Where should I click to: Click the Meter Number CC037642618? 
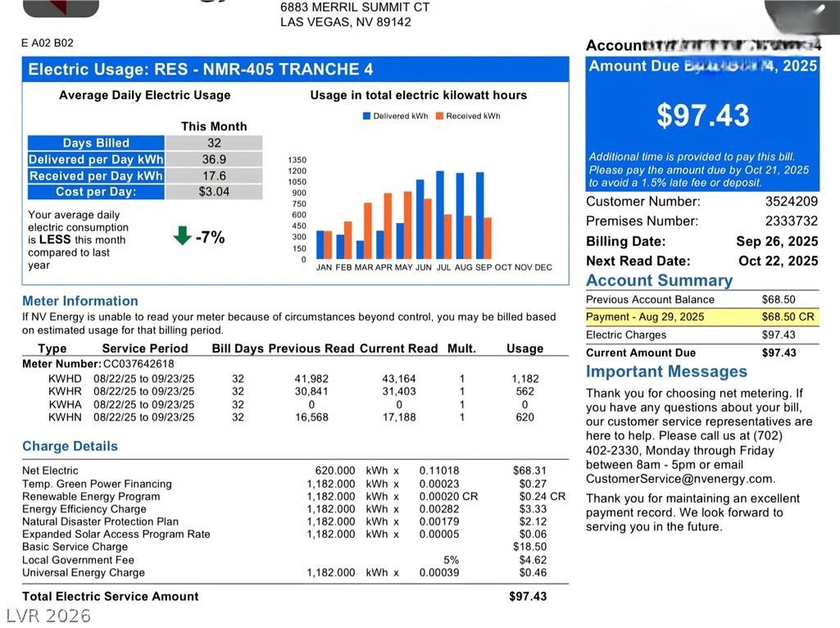[138, 364]
